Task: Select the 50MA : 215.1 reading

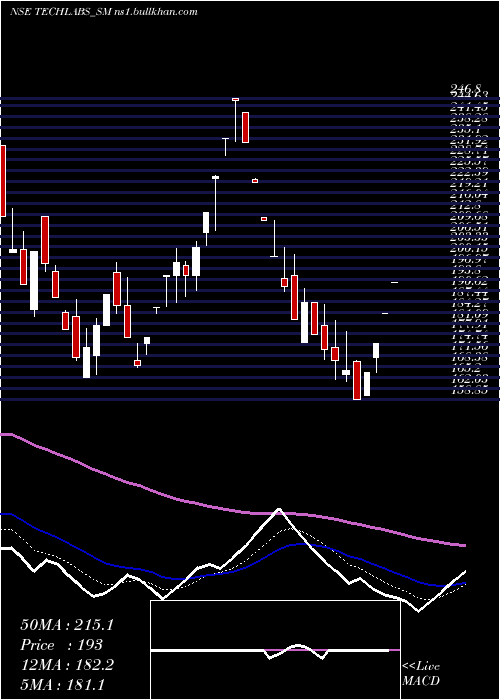Action: point(67,625)
